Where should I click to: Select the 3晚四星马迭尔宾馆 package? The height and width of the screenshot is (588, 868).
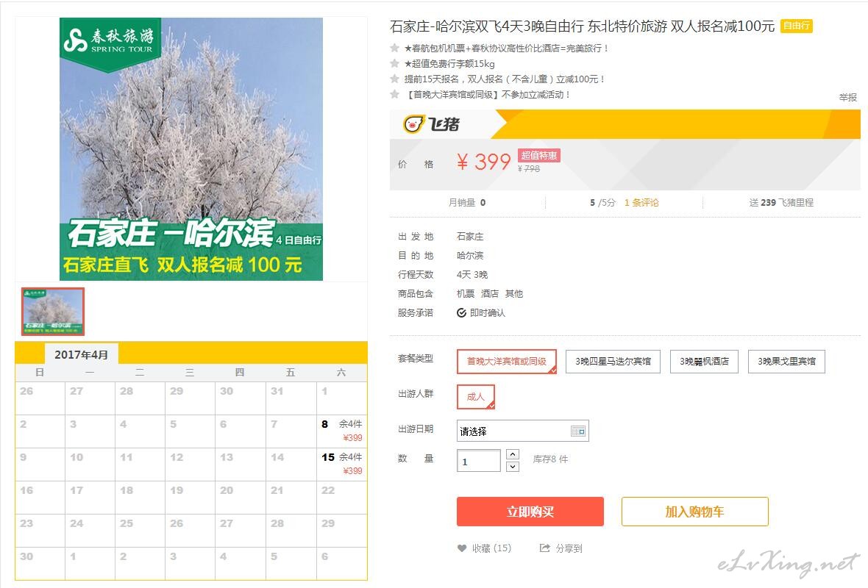coord(613,361)
